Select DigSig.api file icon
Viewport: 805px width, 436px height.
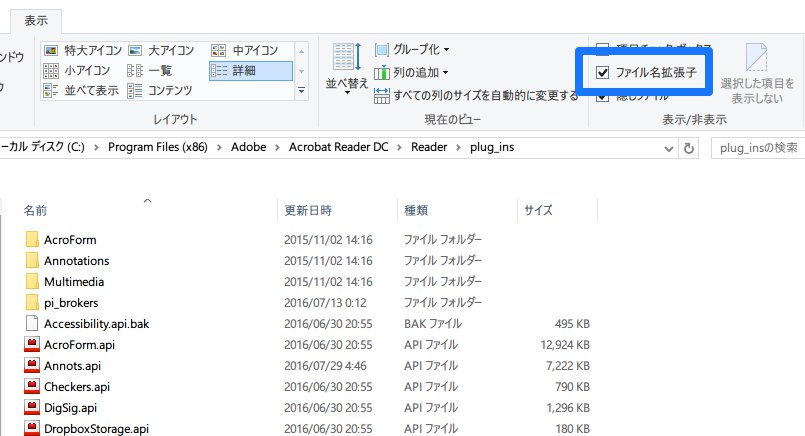pos(32,408)
